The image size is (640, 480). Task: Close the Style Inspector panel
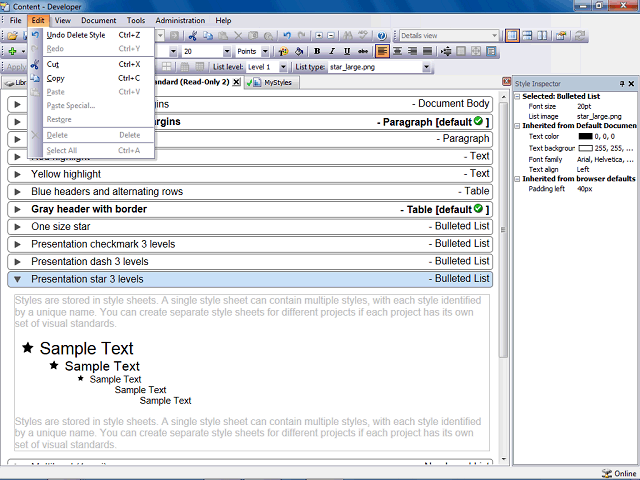[x=631, y=84]
